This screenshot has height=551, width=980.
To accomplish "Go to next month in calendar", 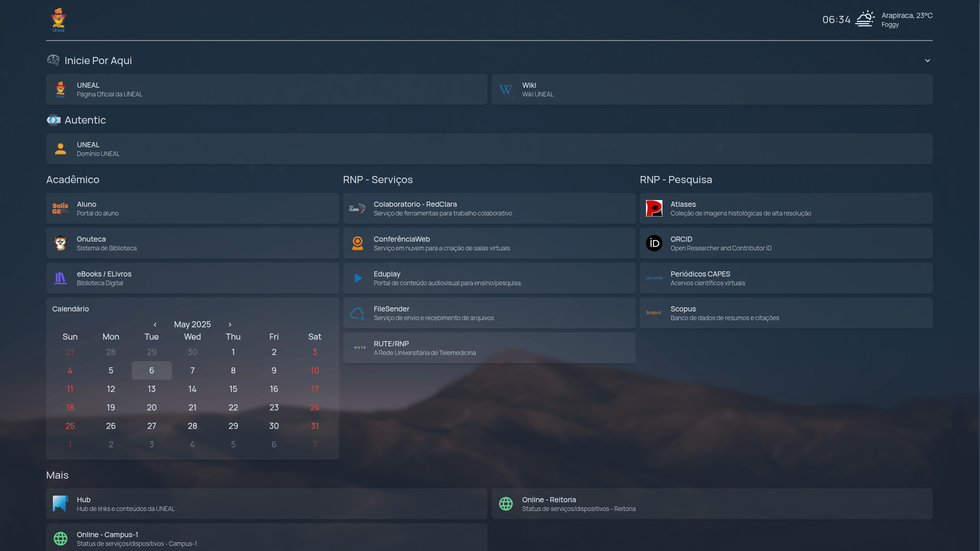I will (x=230, y=325).
